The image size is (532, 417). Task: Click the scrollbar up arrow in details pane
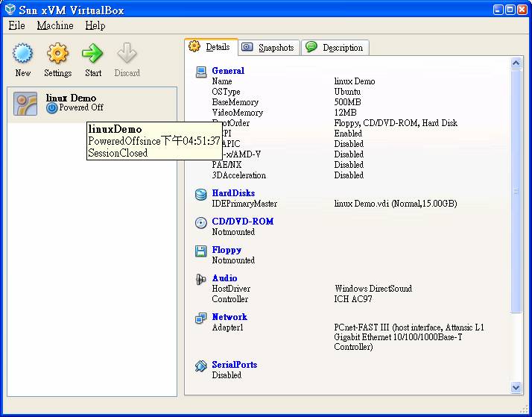coord(516,63)
